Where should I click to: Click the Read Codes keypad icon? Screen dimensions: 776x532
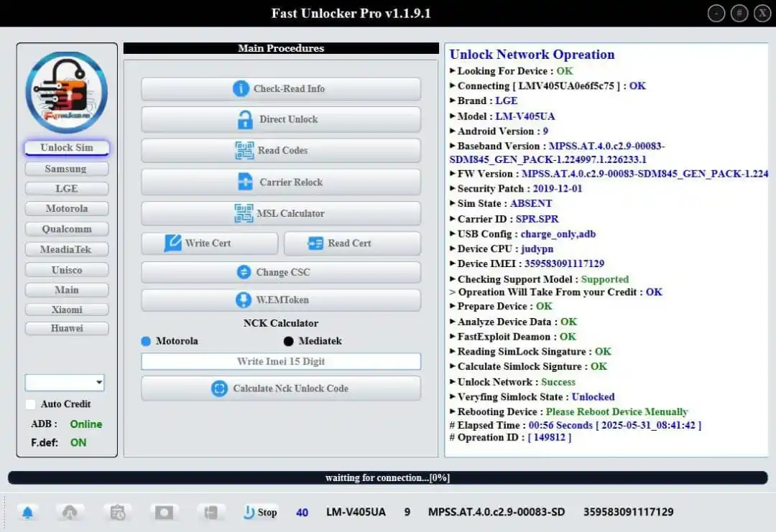coord(243,150)
